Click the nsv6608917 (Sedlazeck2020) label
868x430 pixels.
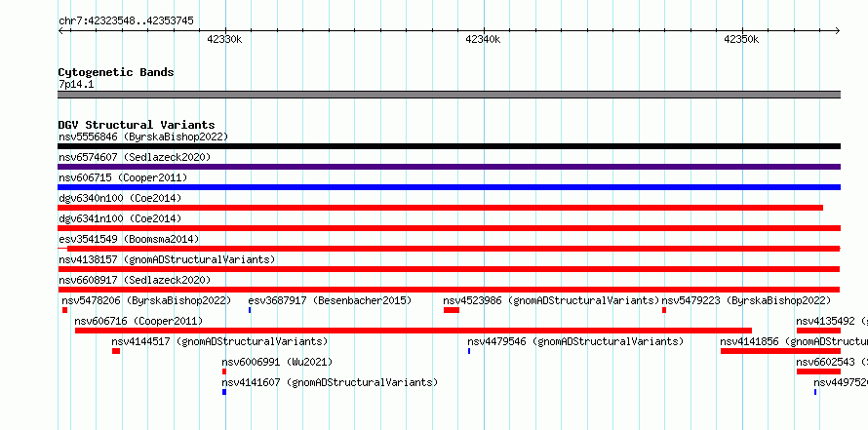coord(135,280)
